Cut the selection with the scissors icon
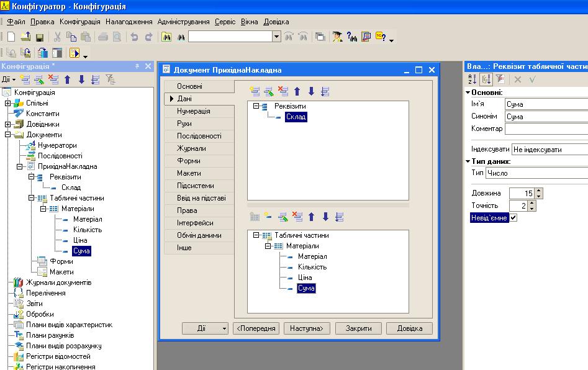This screenshot has width=588, height=370. tap(57, 37)
